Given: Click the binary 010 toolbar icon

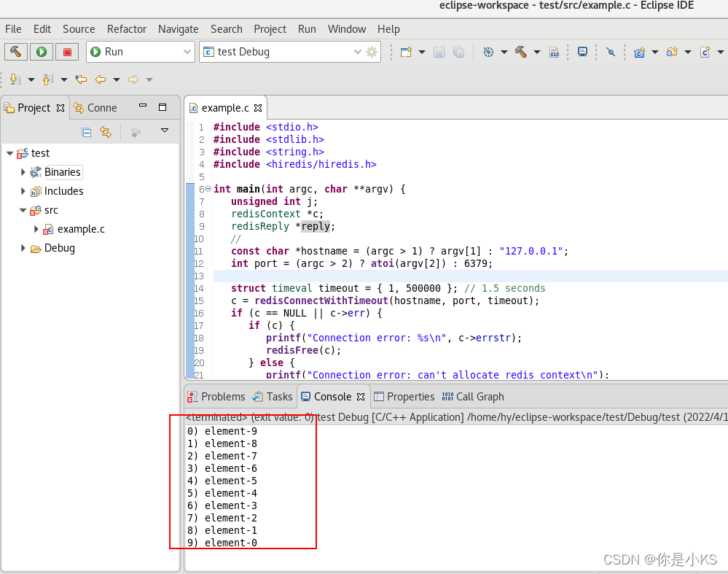Looking at the screenshot, I should (x=555, y=52).
